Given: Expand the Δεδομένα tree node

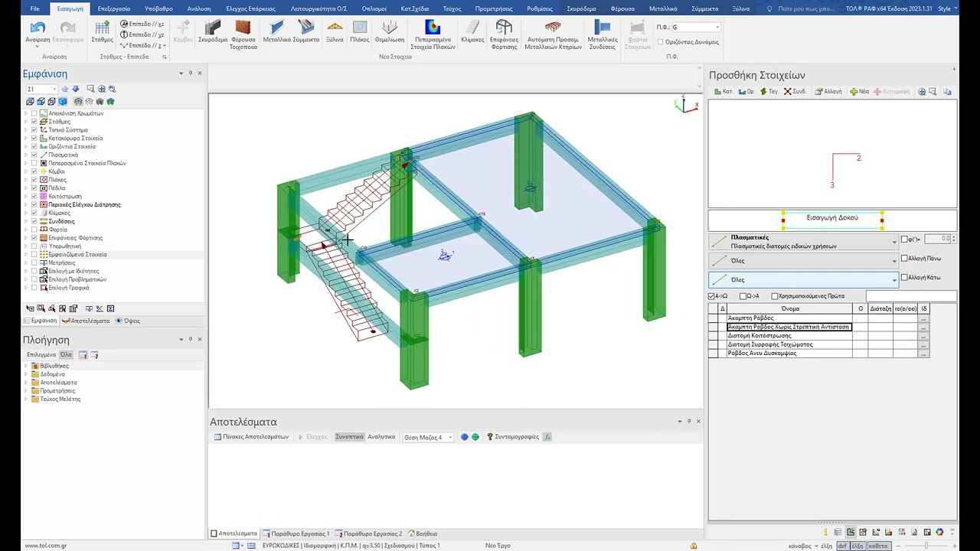Looking at the screenshot, I should [x=26, y=374].
